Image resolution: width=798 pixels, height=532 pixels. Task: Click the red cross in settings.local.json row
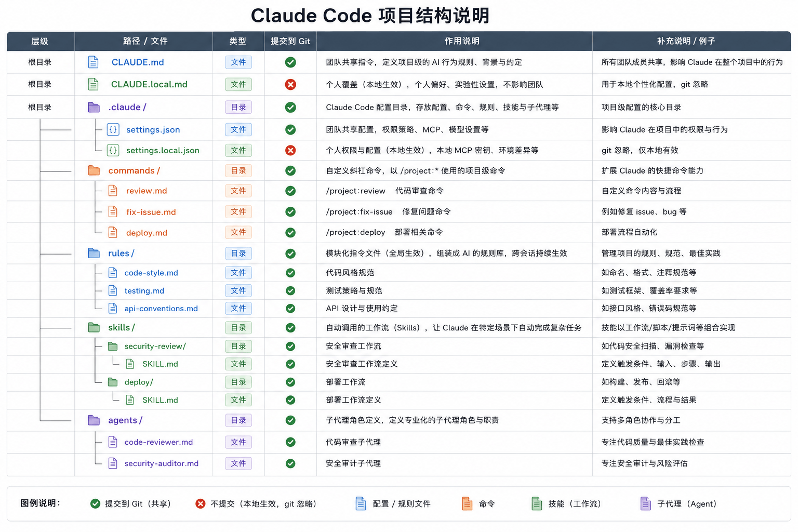pos(290,150)
